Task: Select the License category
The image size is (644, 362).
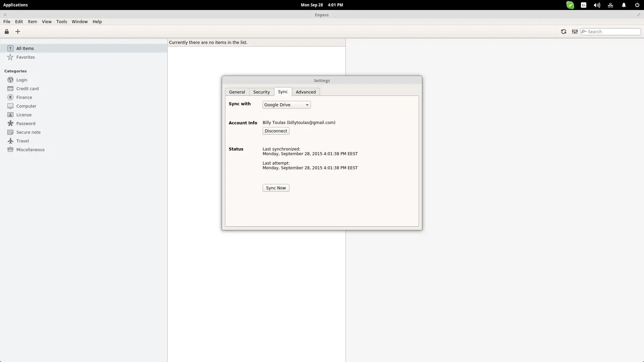Action: pyautogui.click(x=84, y=115)
